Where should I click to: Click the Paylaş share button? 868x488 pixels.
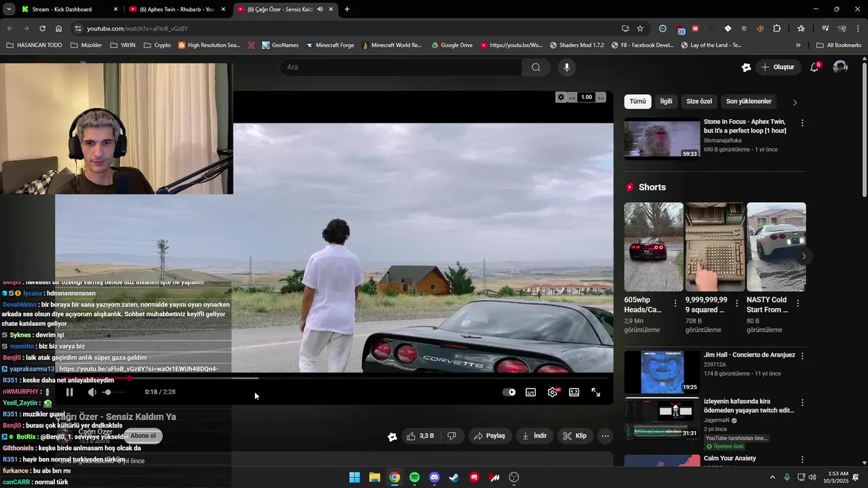click(x=490, y=436)
